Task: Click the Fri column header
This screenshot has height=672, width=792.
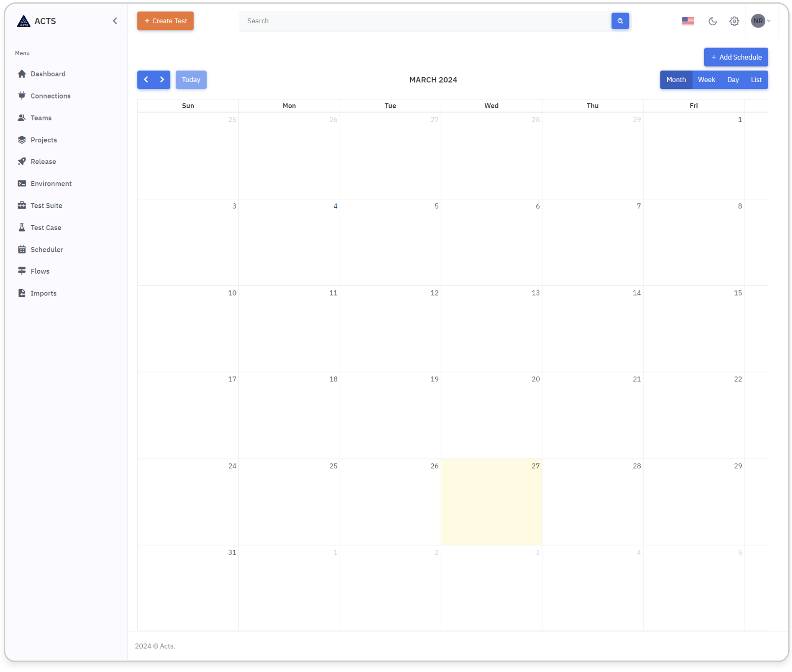Action: 694,106
